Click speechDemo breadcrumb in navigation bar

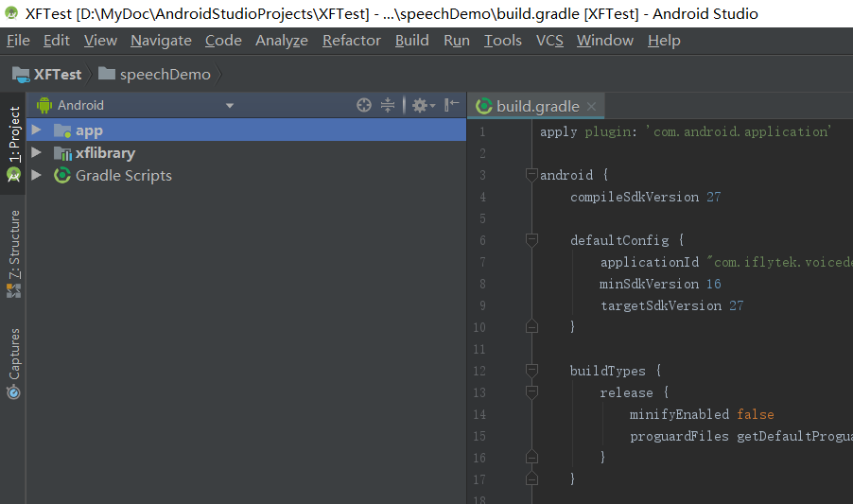pos(154,75)
